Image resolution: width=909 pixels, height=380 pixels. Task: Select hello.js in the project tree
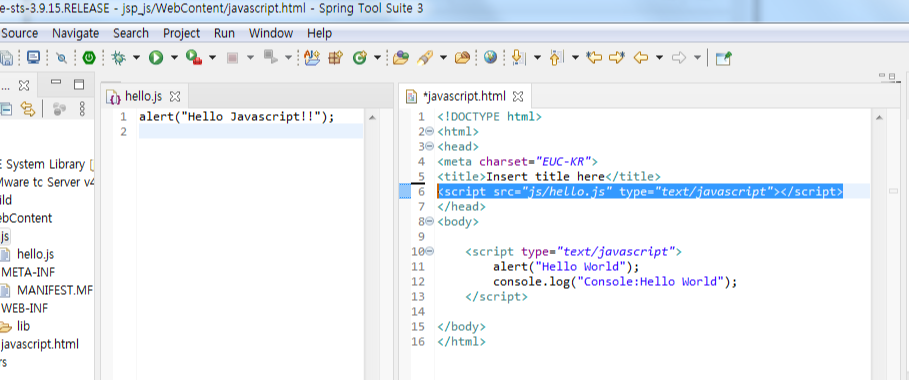coord(35,254)
